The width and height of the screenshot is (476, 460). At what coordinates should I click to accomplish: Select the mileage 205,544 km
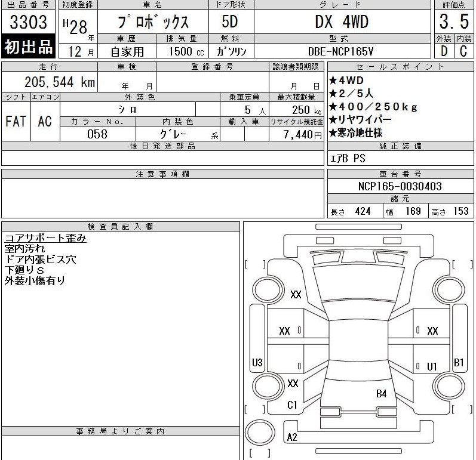(x=60, y=82)
